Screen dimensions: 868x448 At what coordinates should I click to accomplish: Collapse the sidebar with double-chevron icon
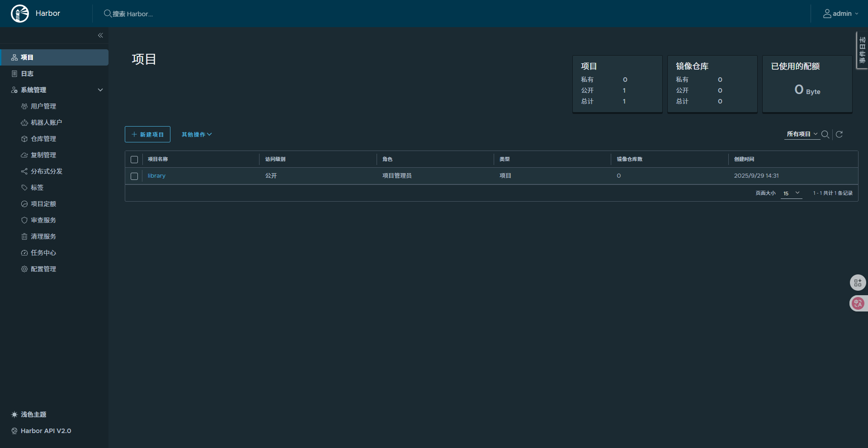point(100,35)
